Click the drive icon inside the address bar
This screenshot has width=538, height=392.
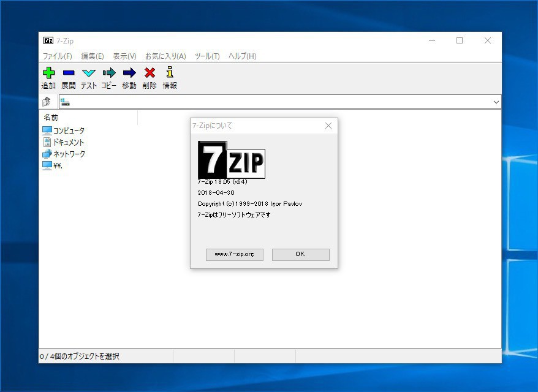click(x=65, y=102)
